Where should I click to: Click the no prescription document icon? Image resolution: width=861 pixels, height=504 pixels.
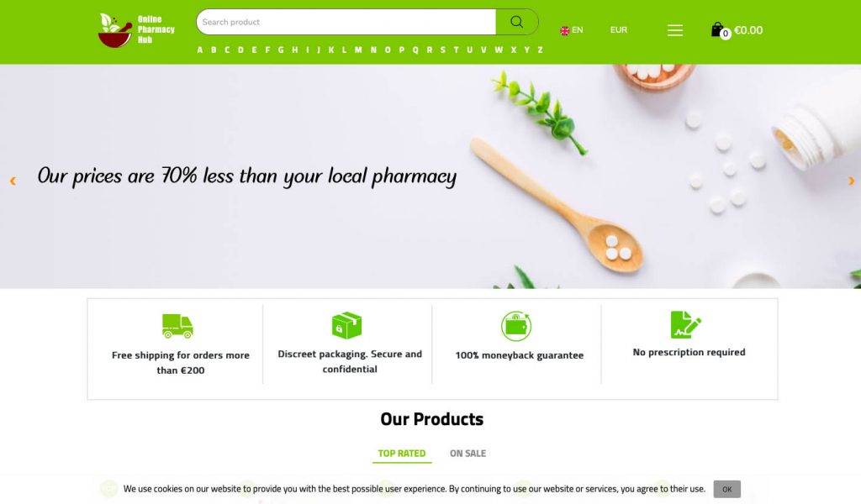[685, 324]
